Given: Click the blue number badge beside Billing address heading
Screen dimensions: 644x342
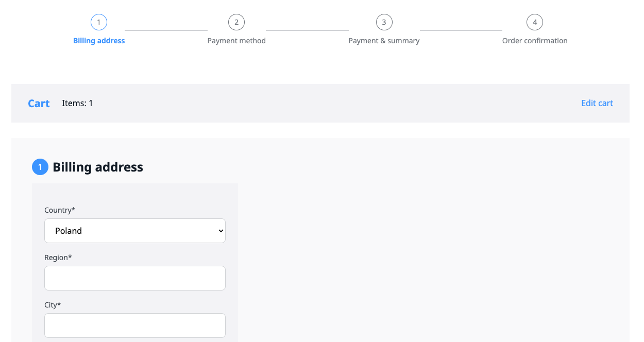Looking at the screenshot, I should (x=40, y=167).
